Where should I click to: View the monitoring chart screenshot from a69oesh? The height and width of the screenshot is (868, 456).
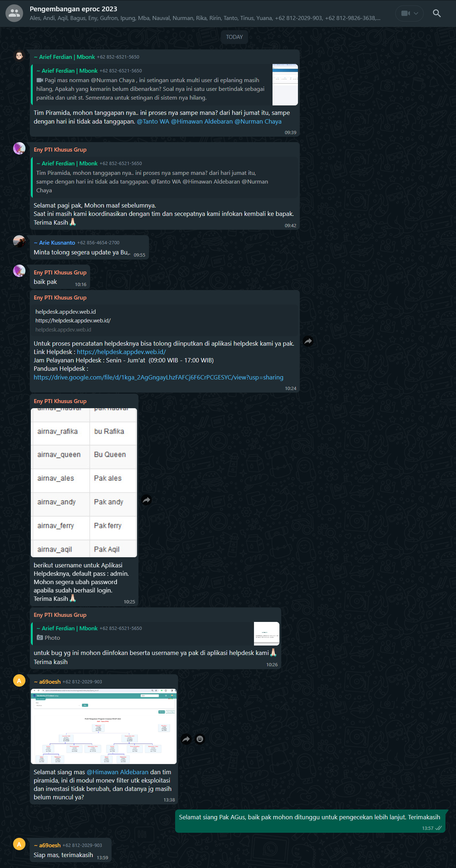104,726
